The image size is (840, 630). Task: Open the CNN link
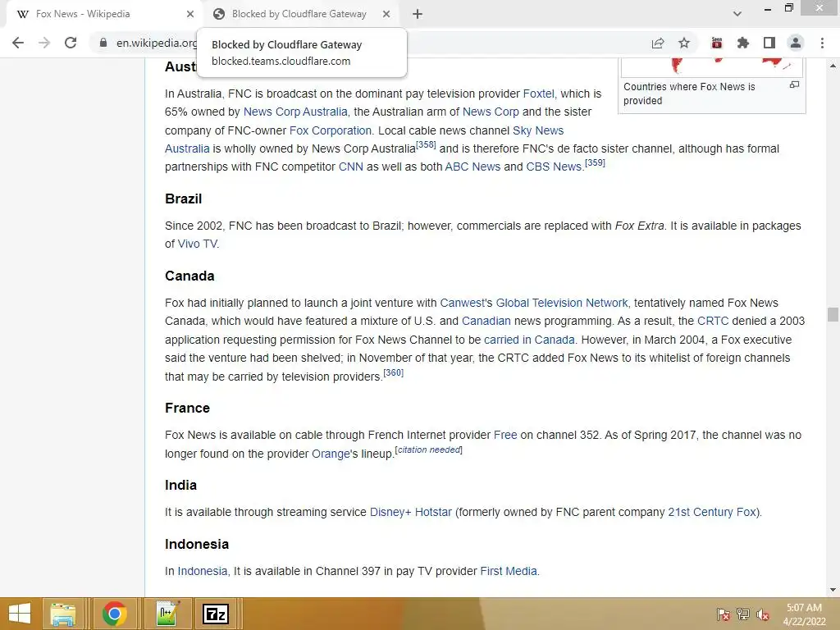point(351,167)
